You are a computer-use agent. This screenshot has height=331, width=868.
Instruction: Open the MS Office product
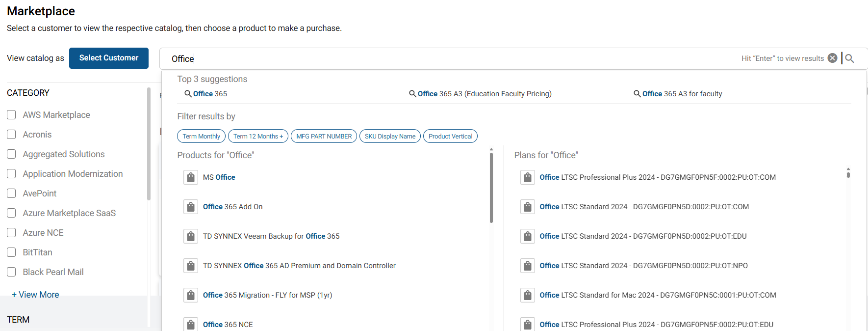(219, 177)
